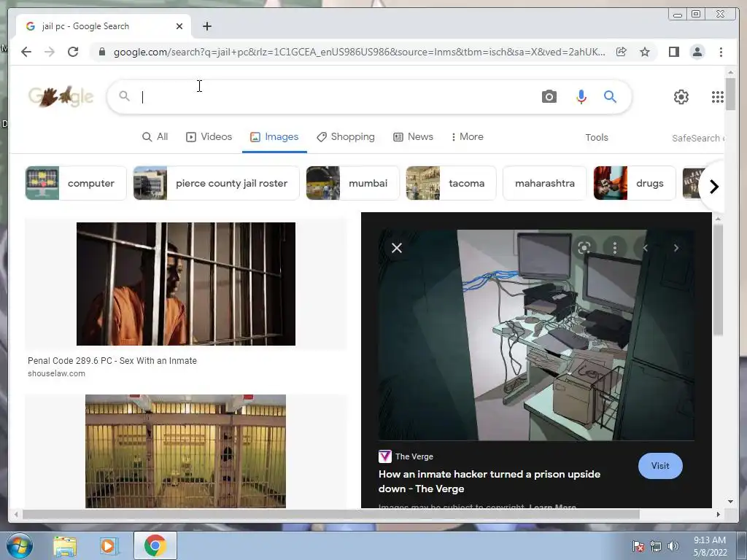Click the network tray icon

656,546
